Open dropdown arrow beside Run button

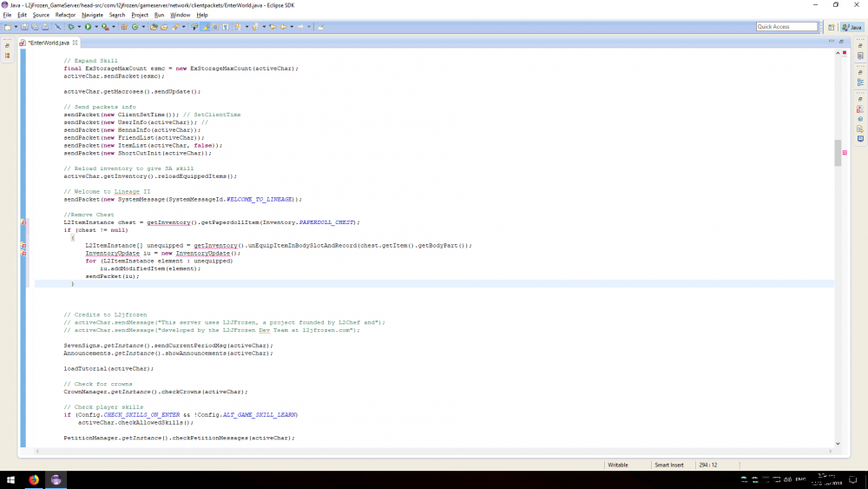tap(96, 27)
